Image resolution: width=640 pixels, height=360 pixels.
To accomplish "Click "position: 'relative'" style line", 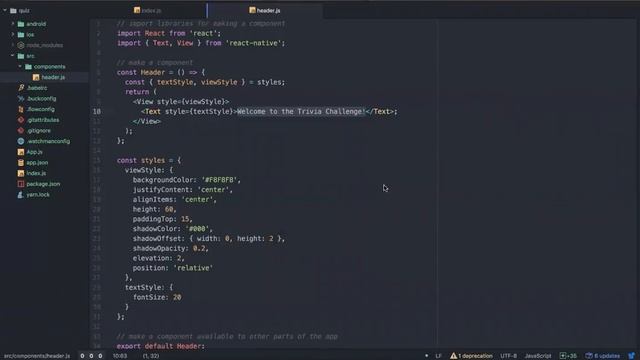I will point(173,268).
